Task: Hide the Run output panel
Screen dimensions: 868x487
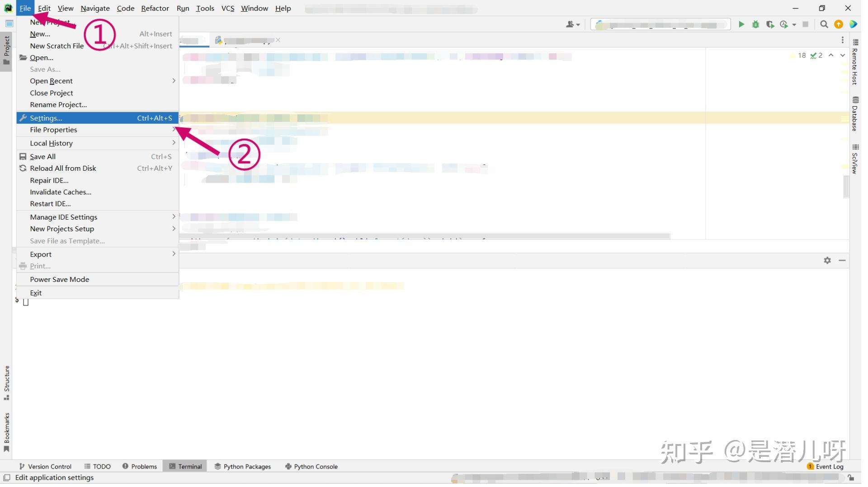Action: tap(843, 261)
